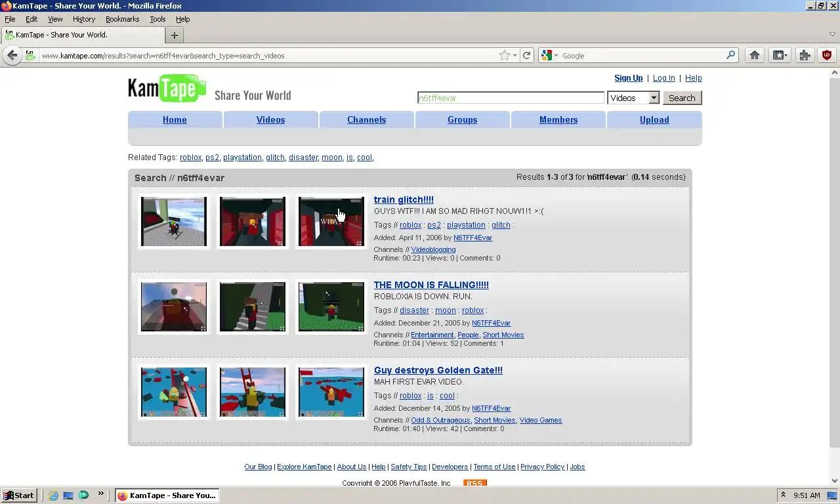840x504 pixels.
Task: Click the Google search engine icon
Action: click(546, 56)
